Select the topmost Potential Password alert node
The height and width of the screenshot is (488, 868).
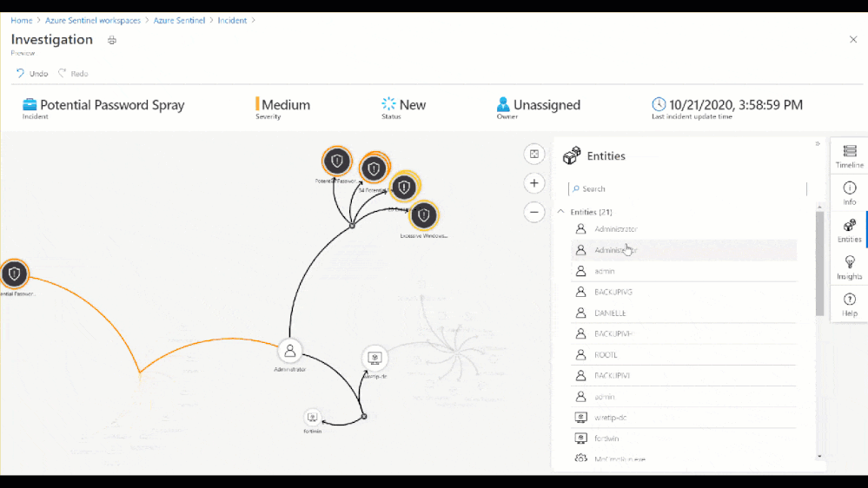click(x=336, y=161)
